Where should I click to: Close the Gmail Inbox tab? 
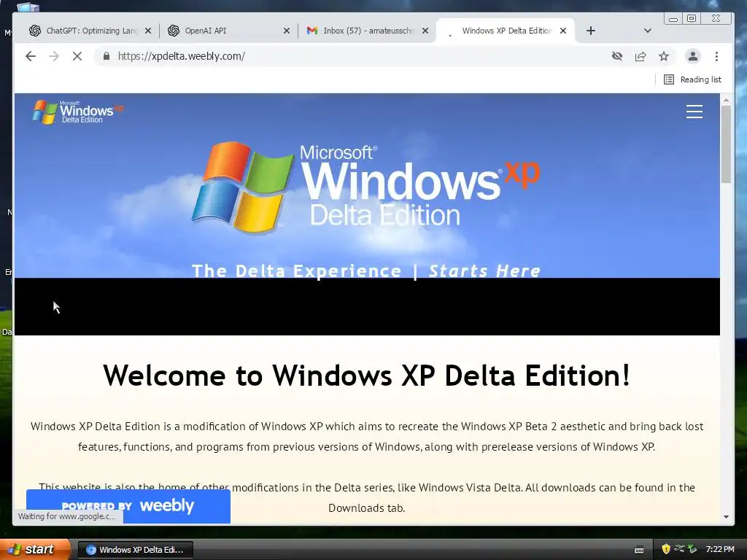(x=425, y=31)
